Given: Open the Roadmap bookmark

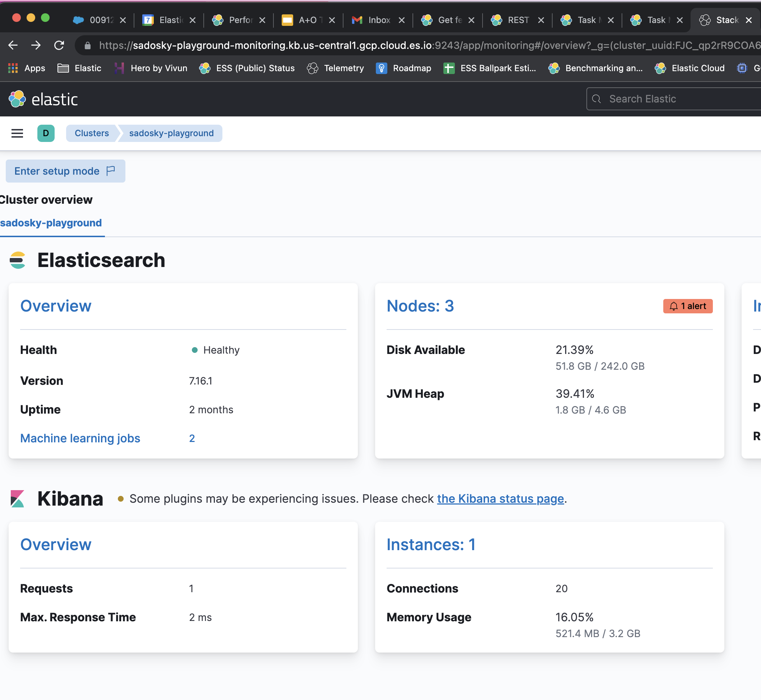Looking at the screenshot, I should coord(403,68).
